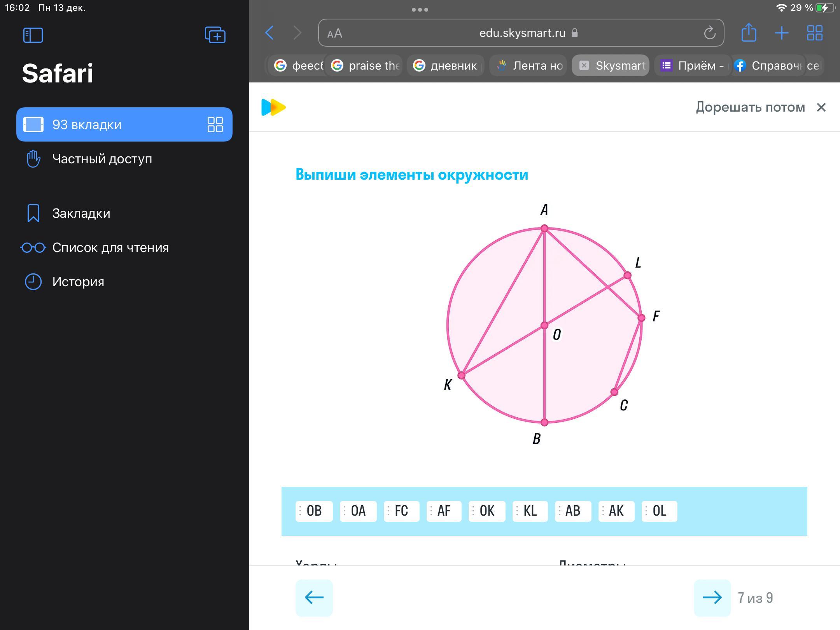
Task: Tap the new tab group icon
Action: click(215, 35)
